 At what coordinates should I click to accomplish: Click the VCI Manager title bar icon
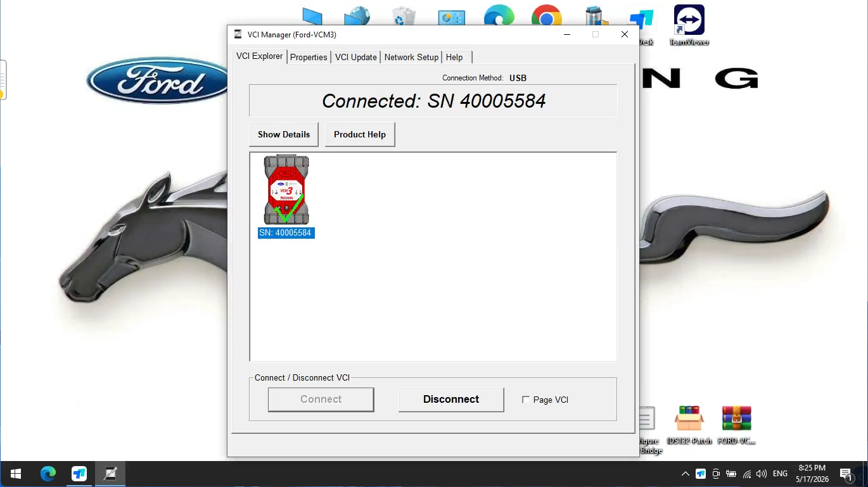tap(238, 34)
